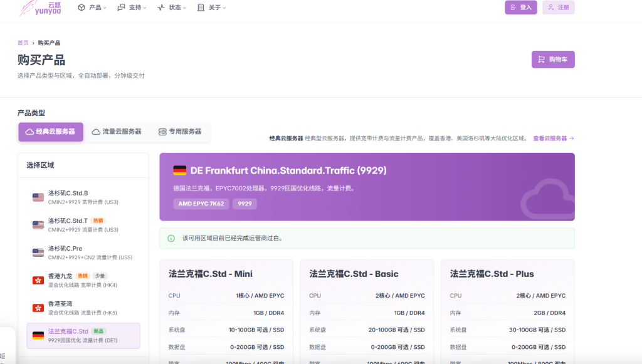Open the 关于 dropdown menu
642x364 pixels.
coord(212,8)
